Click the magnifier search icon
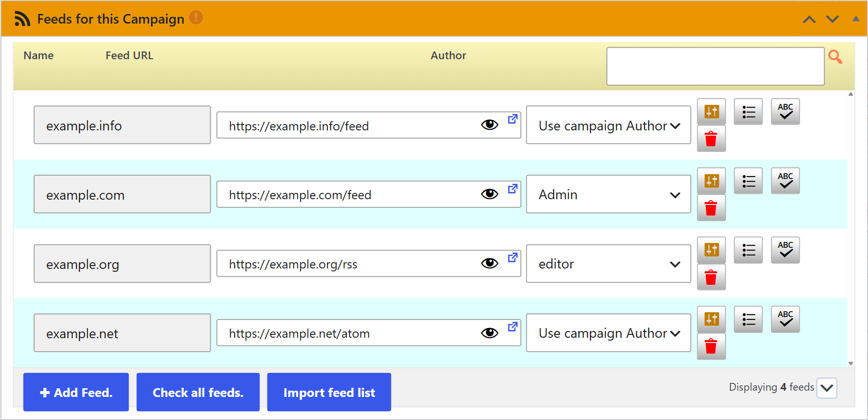Viewport: 868px width, 420px height. point(835,57)
